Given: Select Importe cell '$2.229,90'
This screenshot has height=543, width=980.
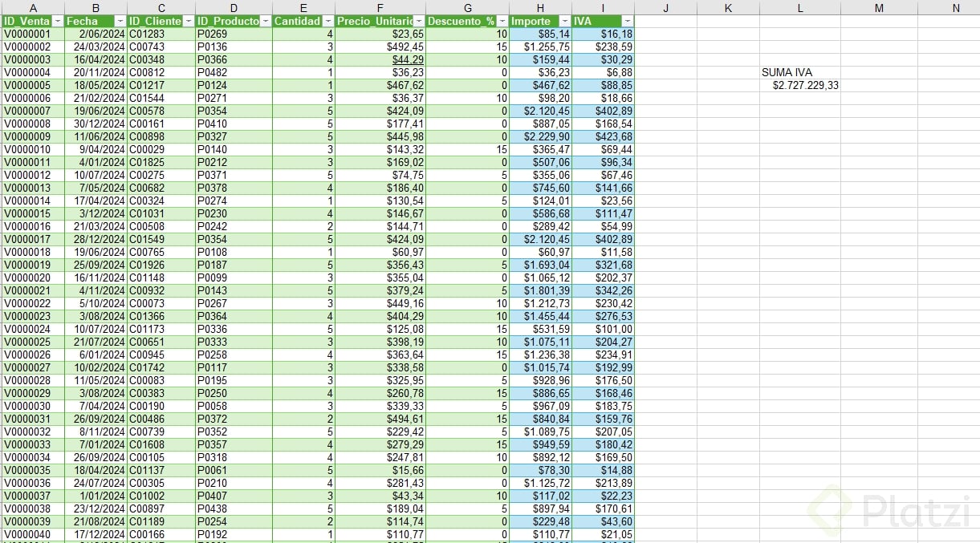Looking at the screenshot, I should pos(540,136).
